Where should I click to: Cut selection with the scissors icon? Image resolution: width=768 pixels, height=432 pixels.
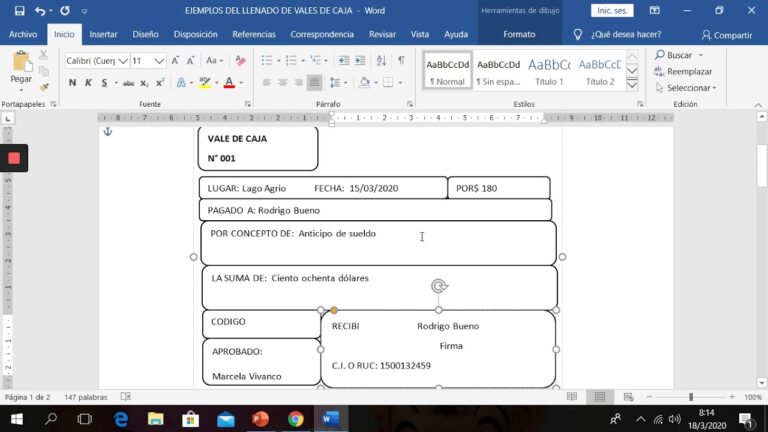44,55
